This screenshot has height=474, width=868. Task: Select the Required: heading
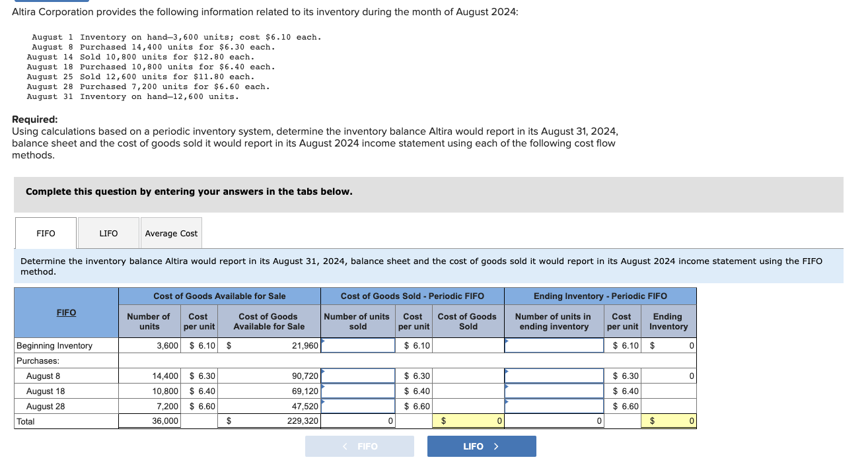click(x=35, y=119)
